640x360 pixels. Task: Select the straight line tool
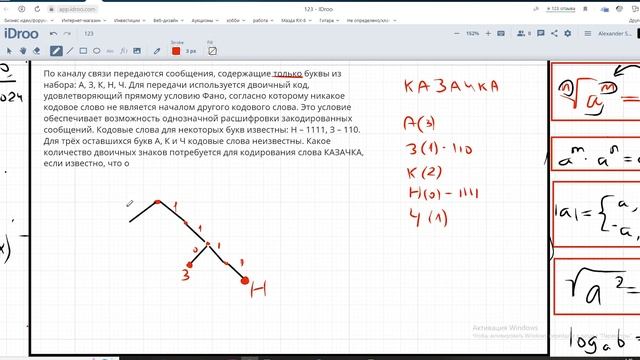(x=70, y=51)
